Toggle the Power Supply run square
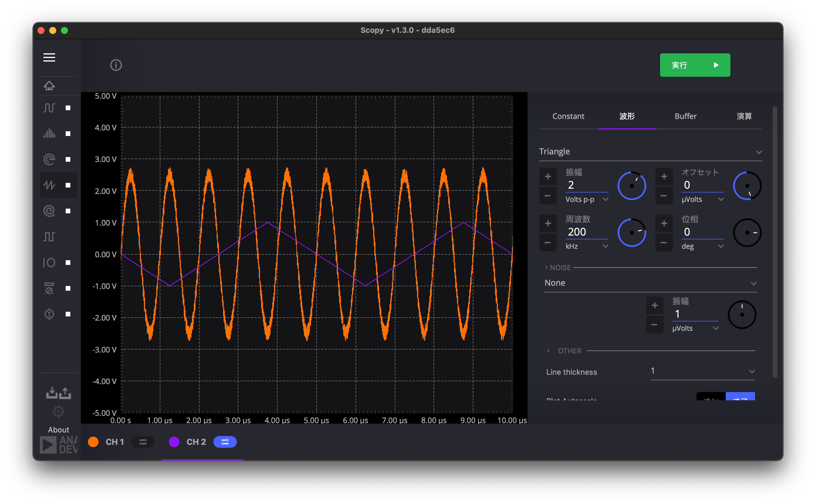Viewport: 816px width, 504px height. coord(68,314)
